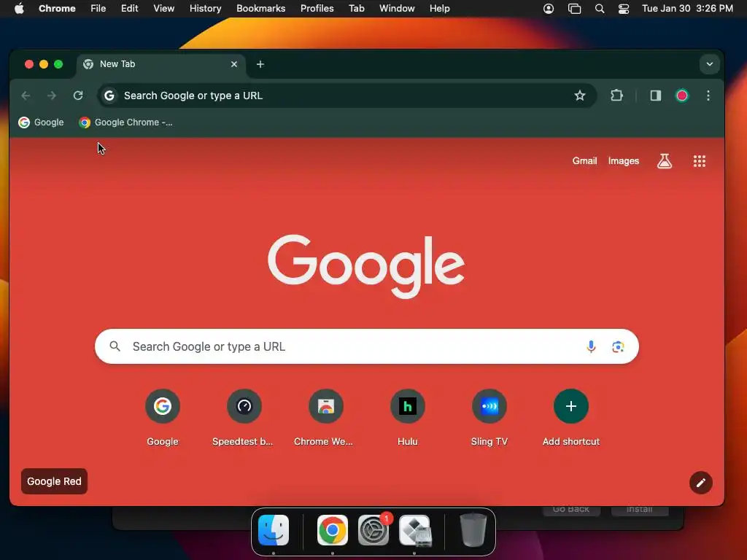Viewport: 747px width, 560px height.
Task: Open the Chrome profile avatar
Action: point(682,96)
